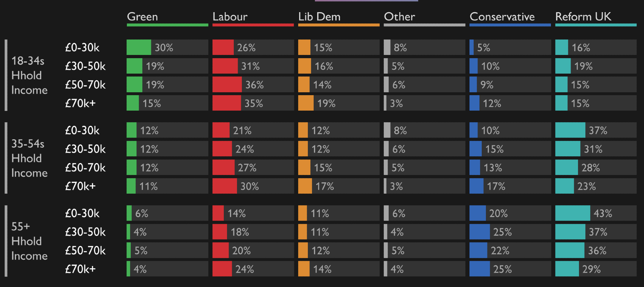The width and height of the screenshot is (644, 287).
Task: Click the Green column header
Action: pos(142,17)
